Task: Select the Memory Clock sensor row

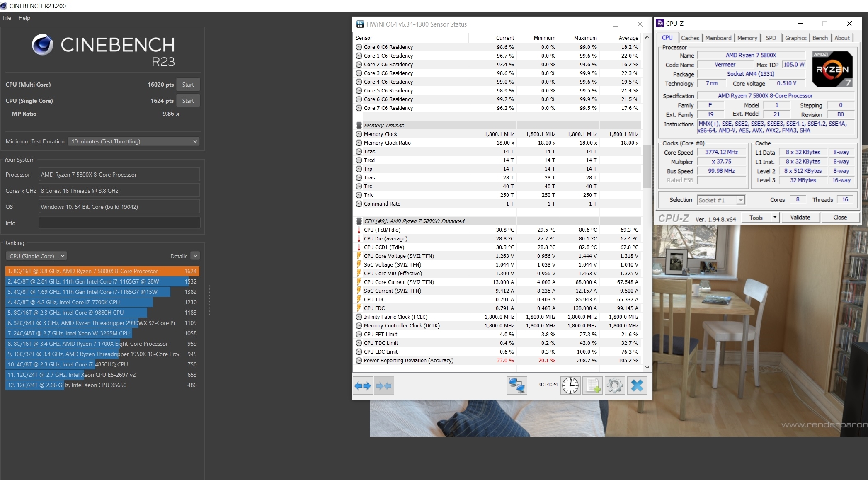Action: pyautogui.click(x=498, y=134)
